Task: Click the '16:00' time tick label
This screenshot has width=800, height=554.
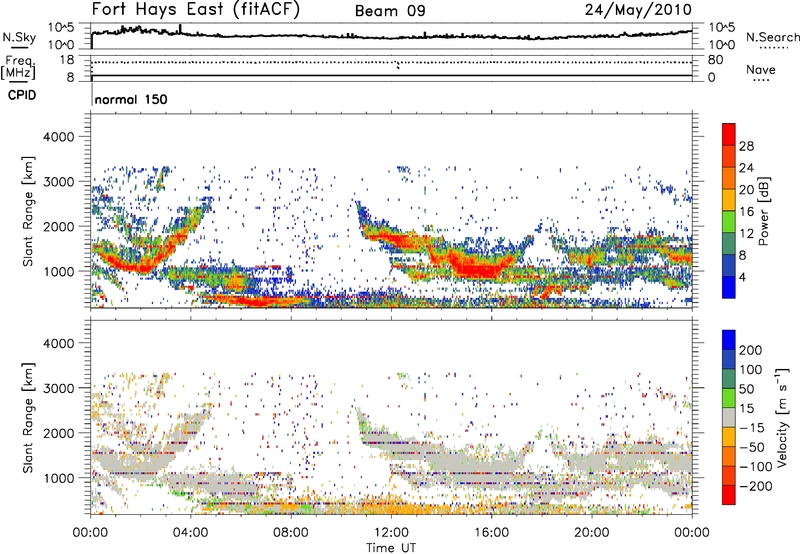Action: tap(491, 533)
